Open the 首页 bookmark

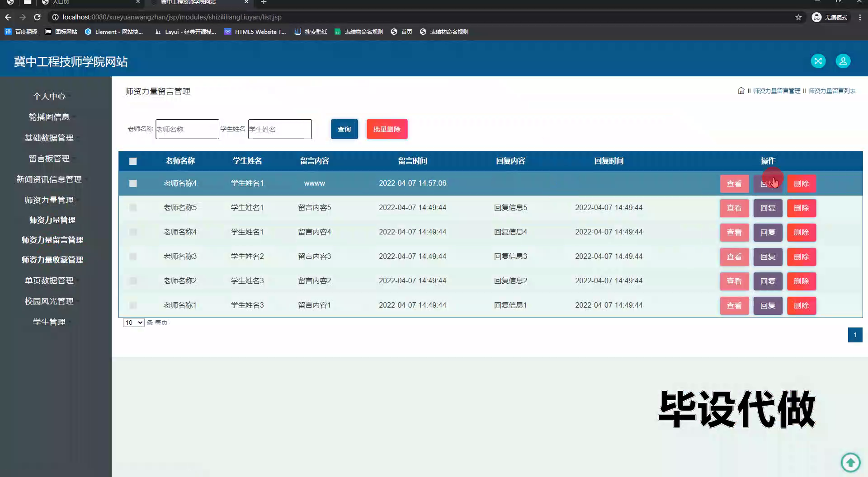click(x=401, y=32)
